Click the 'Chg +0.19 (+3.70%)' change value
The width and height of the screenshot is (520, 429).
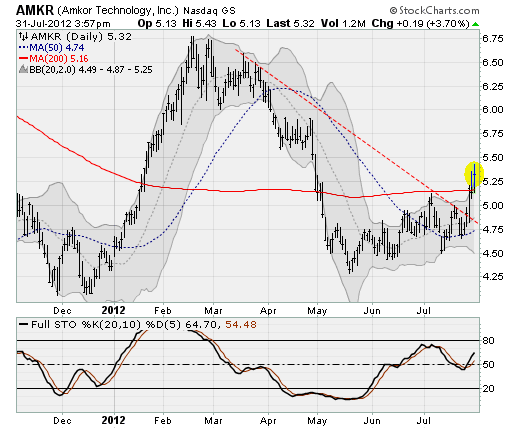pos(420,24)
